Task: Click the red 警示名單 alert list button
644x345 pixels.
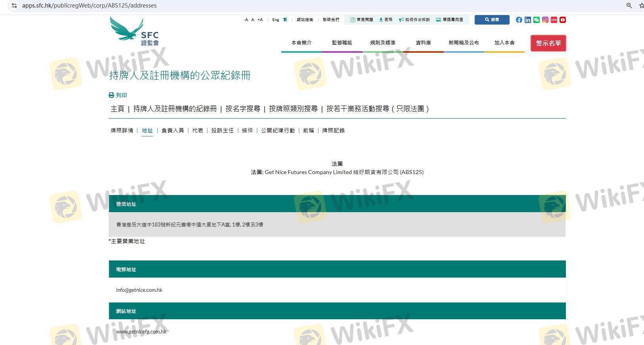Action: (548, 43)
